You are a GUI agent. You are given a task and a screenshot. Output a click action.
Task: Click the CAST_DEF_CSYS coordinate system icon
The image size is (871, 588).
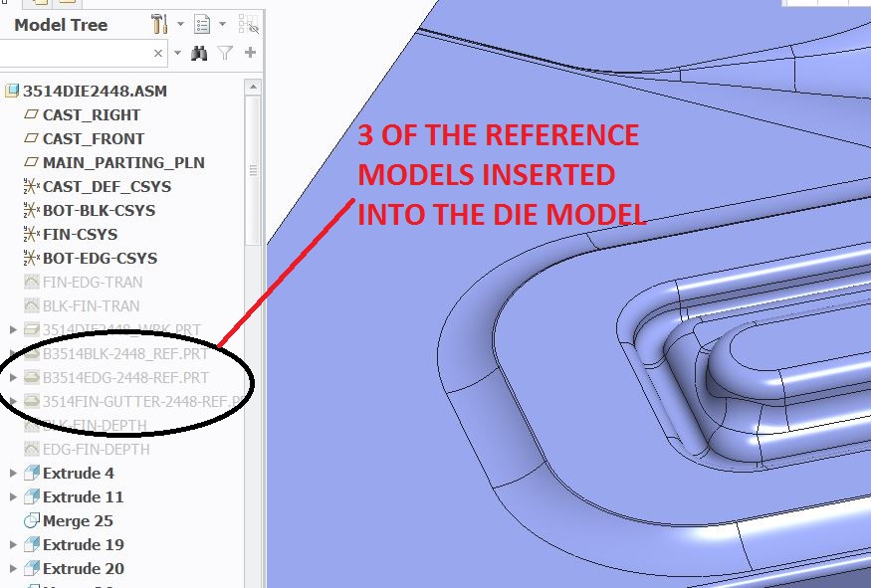32,186
